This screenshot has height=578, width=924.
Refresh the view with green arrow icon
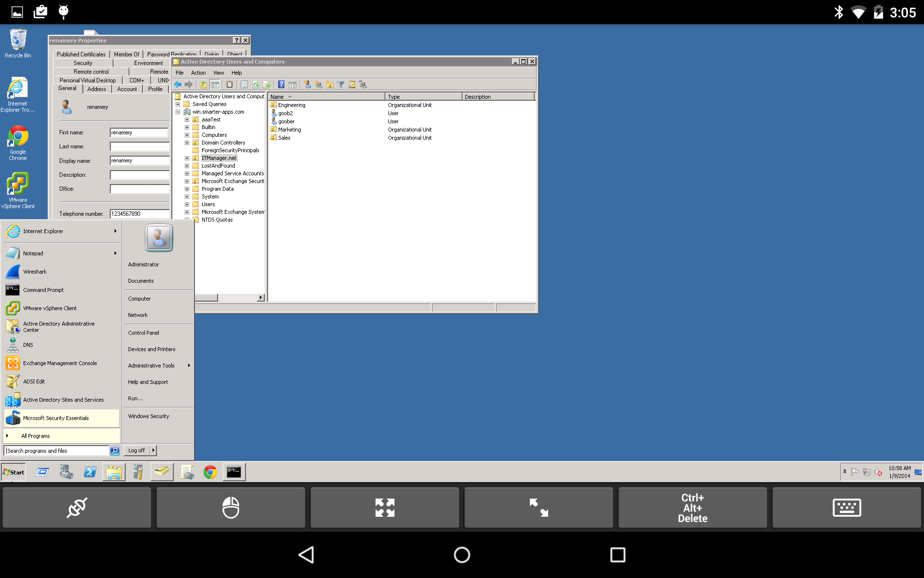pyautogui.click(x=256, y=85)
